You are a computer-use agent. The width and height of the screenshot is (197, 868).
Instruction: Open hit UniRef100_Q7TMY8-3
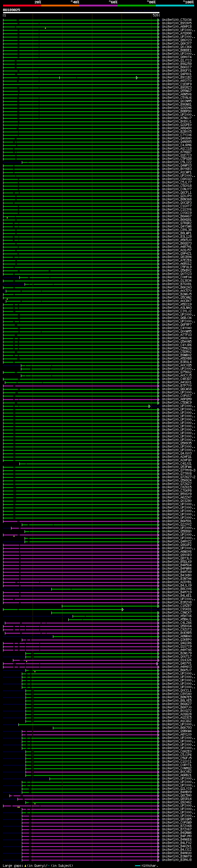pos(179,470)
